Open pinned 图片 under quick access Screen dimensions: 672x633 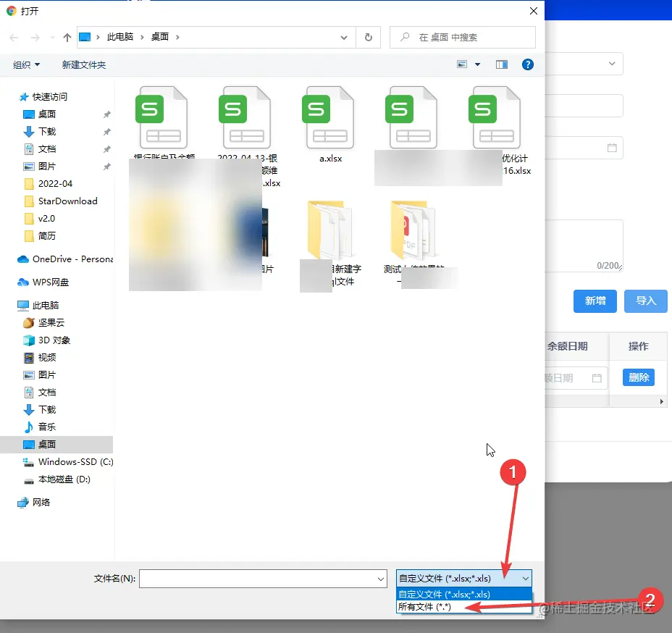point(47,167)
